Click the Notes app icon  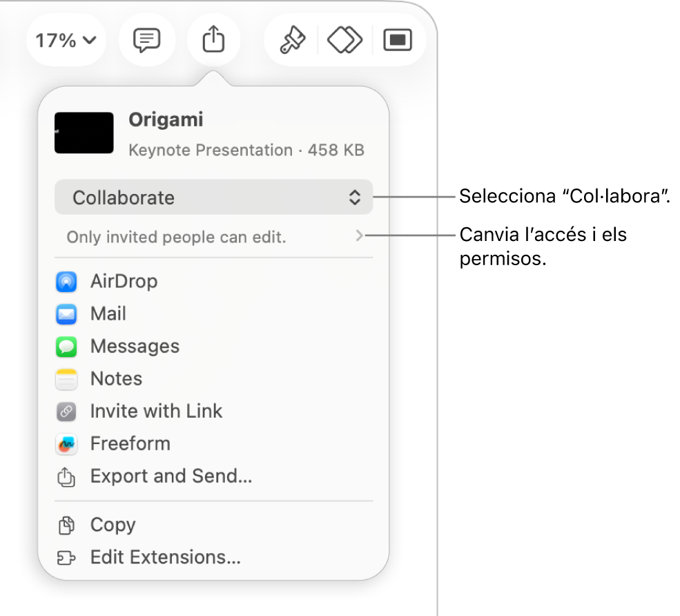click(66, 379)
